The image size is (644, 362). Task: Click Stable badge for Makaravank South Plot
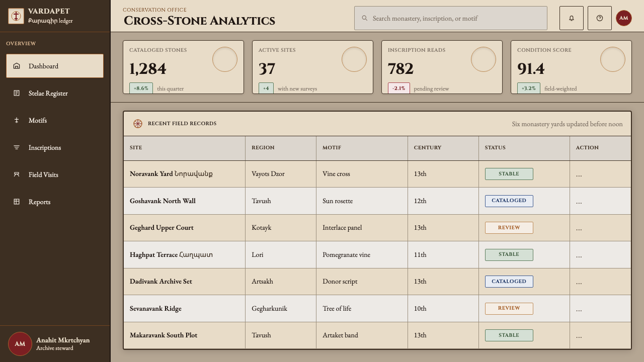[x=509, y=335]
